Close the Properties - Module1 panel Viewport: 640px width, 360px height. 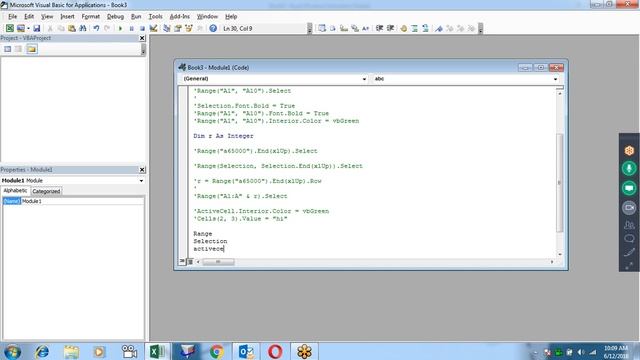pyautogui.click(x=142, y=169)
